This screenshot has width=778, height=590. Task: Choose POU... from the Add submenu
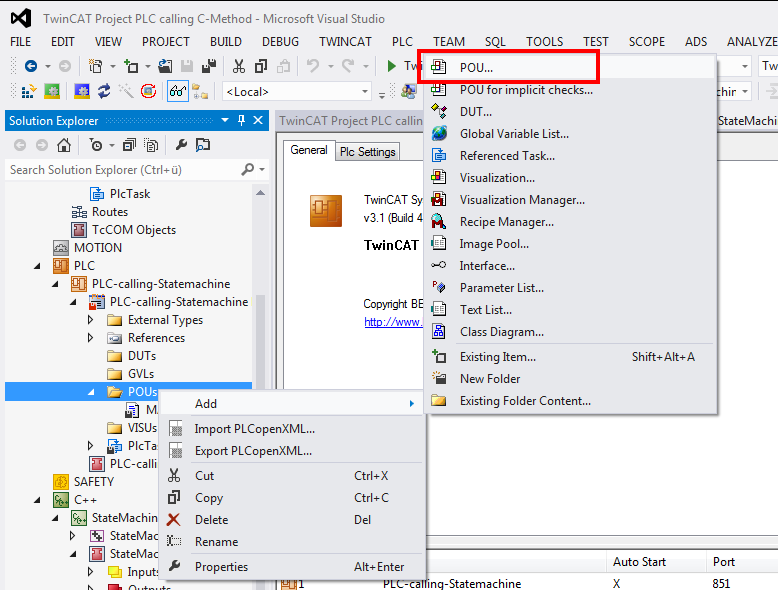568,67
